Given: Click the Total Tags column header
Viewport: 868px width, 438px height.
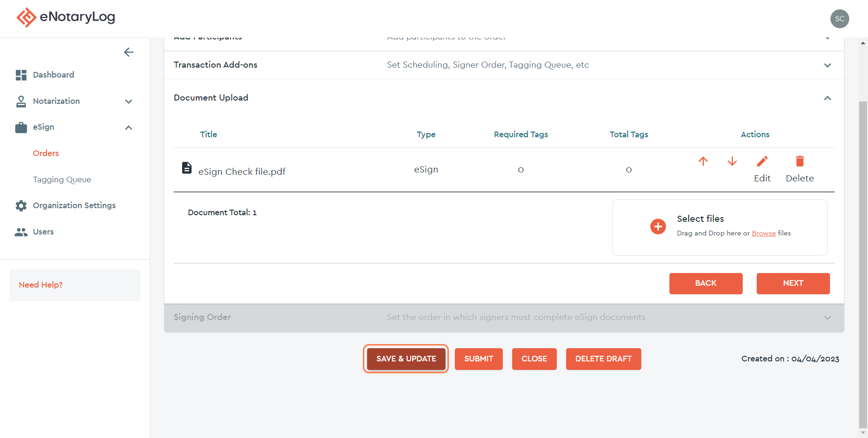Looking at the screenshot, I should tap(629, 134).
